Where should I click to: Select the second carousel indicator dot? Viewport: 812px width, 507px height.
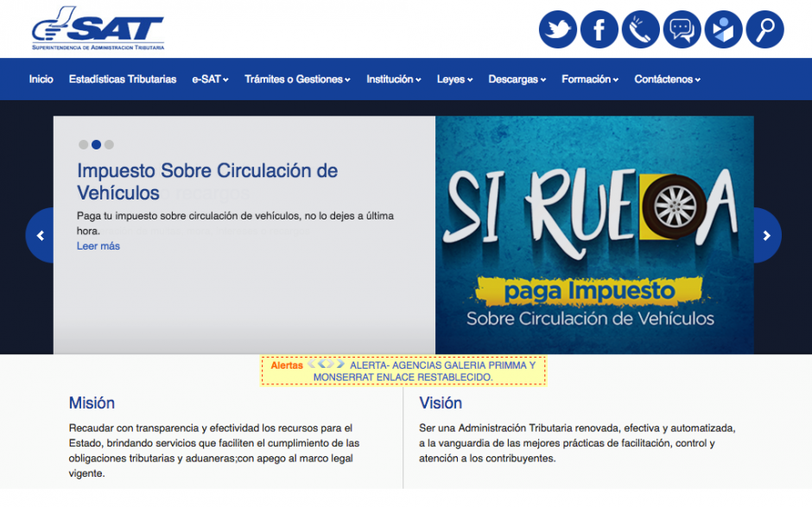tap(96, 144)
